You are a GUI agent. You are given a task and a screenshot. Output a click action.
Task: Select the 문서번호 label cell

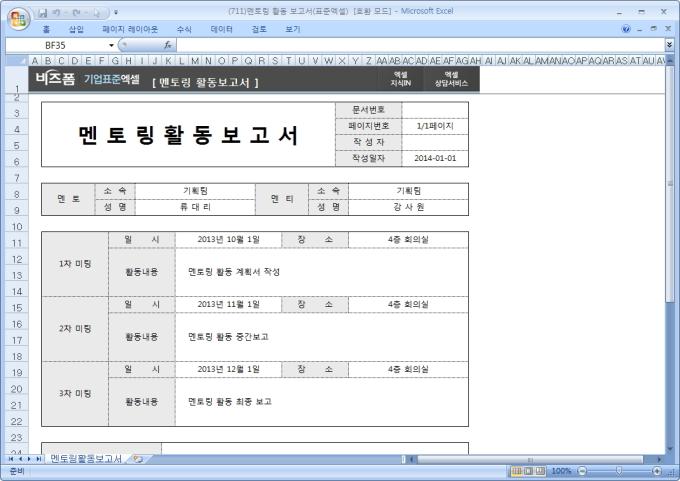(x=369, y=110)
